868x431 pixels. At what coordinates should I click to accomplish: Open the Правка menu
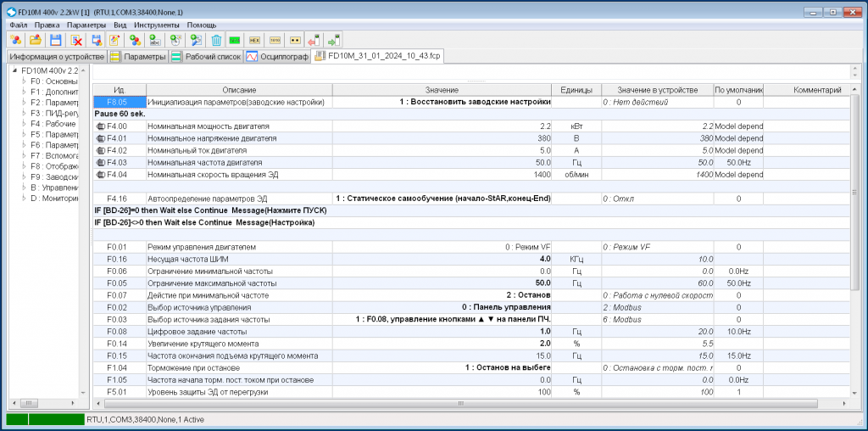point(47,25)
